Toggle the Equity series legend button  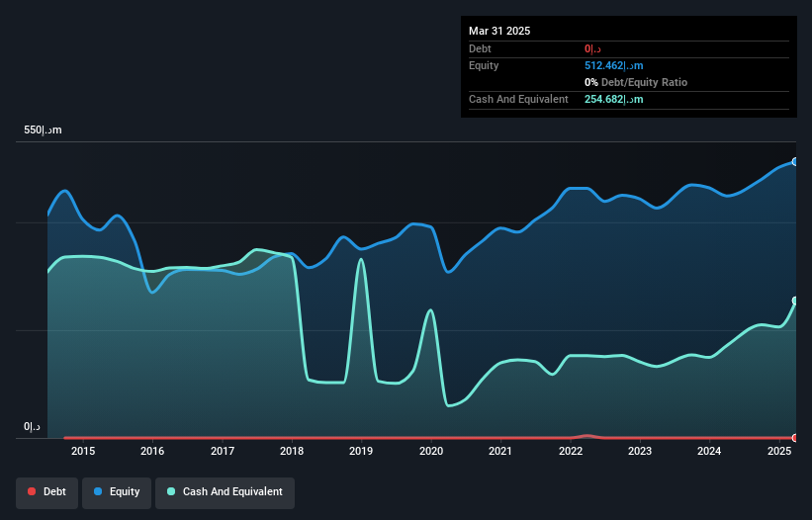[117, 492]
